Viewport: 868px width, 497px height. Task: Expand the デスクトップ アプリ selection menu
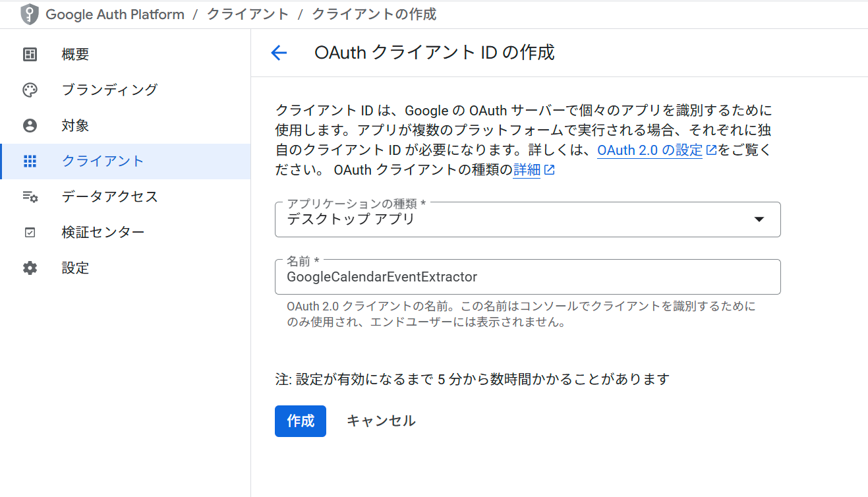coord(759,219)
